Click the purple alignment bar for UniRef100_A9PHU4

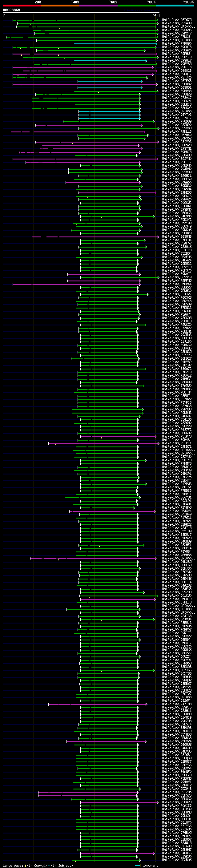[85, 54]
